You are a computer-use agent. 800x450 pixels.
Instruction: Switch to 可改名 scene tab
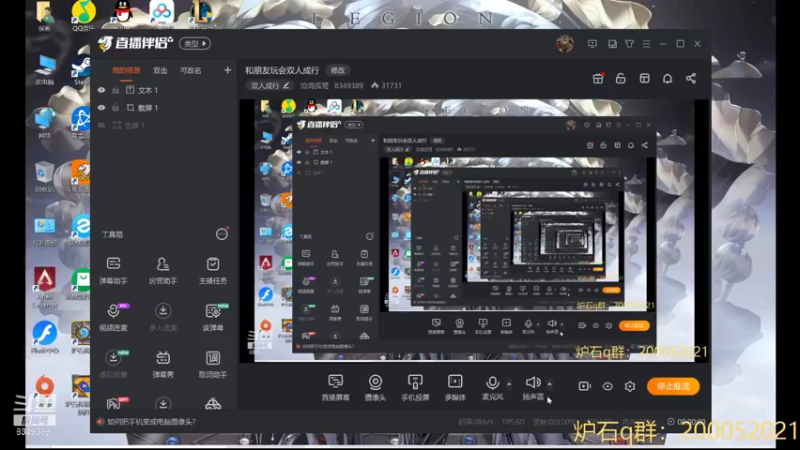pos(190,70)
